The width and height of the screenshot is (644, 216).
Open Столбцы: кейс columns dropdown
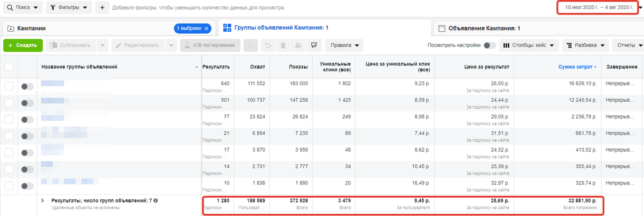tap(529, 45)
